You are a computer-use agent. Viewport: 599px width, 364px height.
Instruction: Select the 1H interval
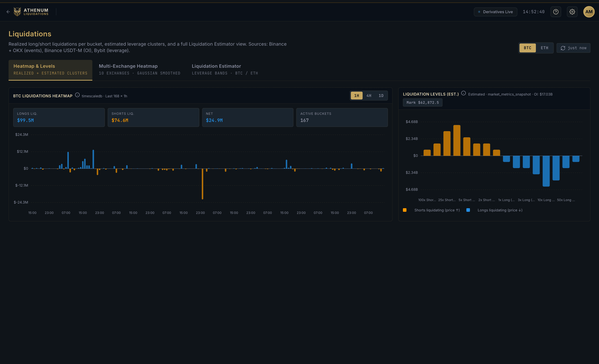point(357,96)
